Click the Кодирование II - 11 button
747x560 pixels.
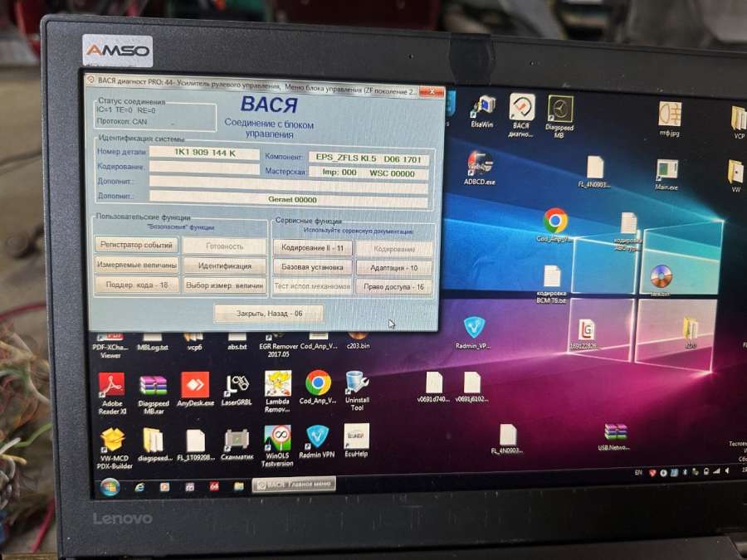[313, 247]
